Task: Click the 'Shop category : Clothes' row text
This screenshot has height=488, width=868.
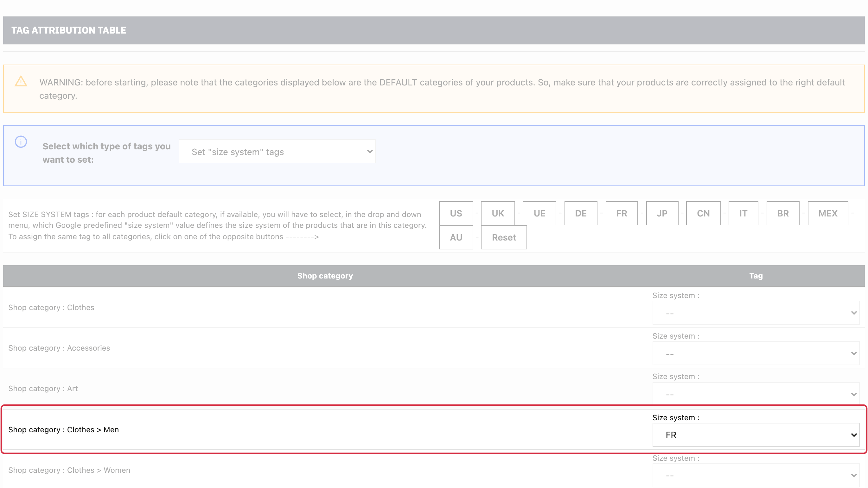Action: point(51,308)
